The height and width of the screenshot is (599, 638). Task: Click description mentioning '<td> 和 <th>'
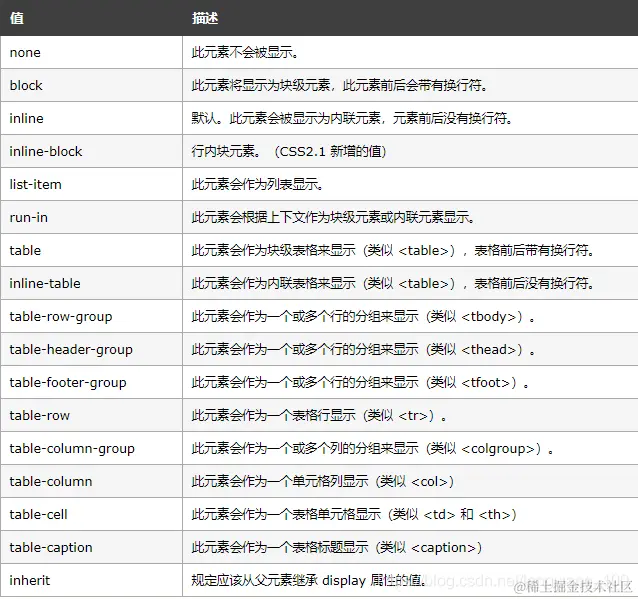[x=354, y=514]
